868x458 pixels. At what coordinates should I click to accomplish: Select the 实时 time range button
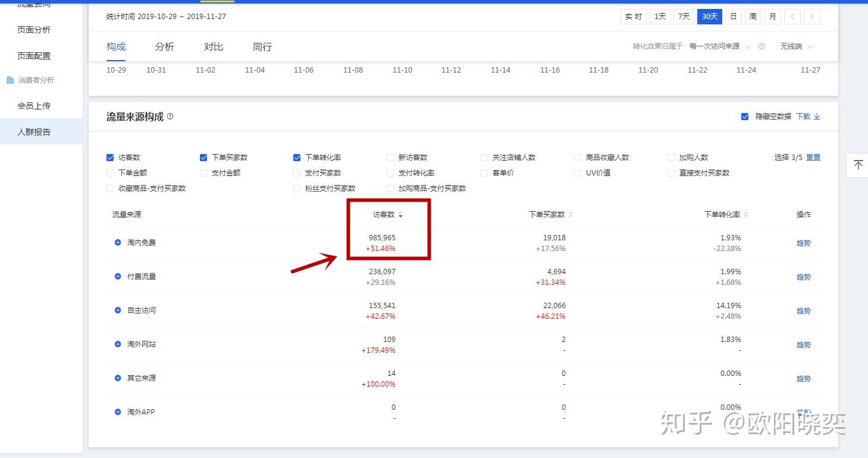(633, 17)
